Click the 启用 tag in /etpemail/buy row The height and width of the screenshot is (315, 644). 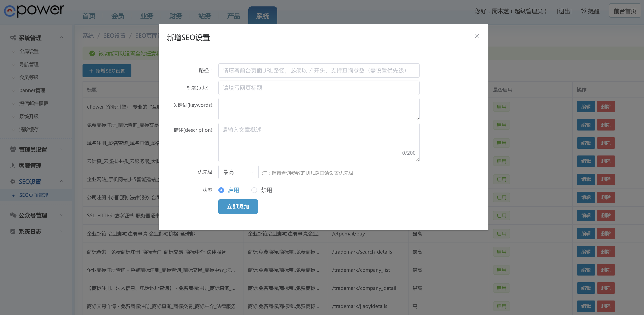[501, 234]
